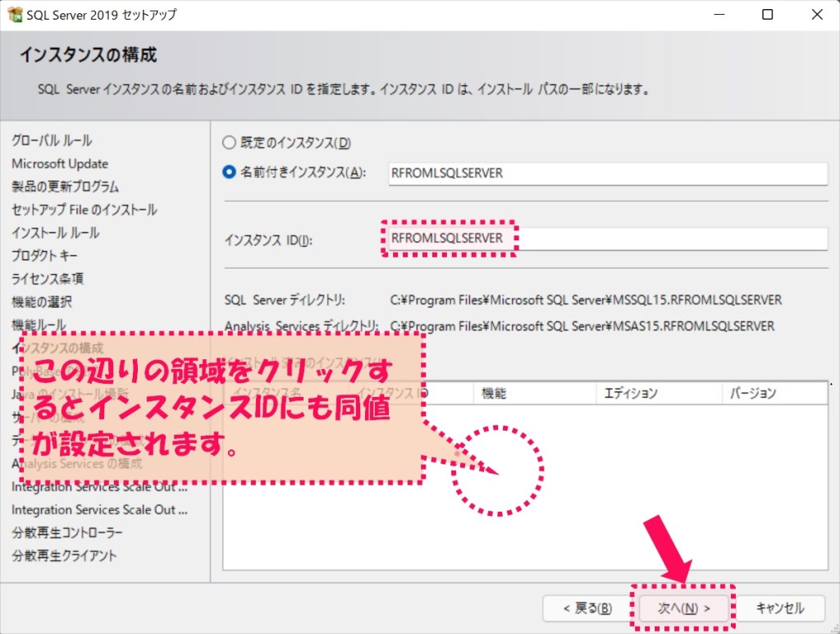Click the キャンセル button
840x634 pixels.
(x=780, y=609)
